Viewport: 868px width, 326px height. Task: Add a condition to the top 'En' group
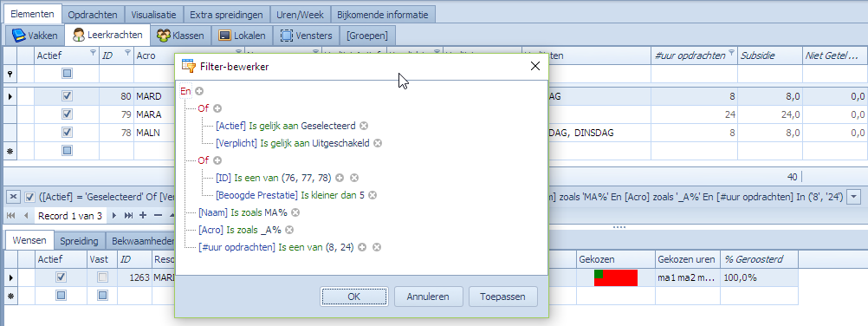[x=199, y=91]
